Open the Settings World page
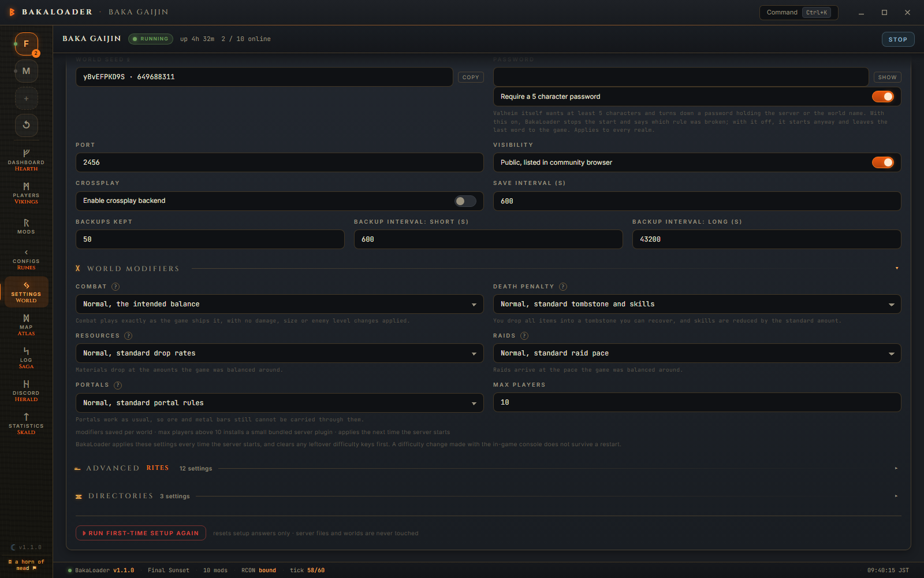This screenshot has height=578, width=924. click(x=26, y=292)
